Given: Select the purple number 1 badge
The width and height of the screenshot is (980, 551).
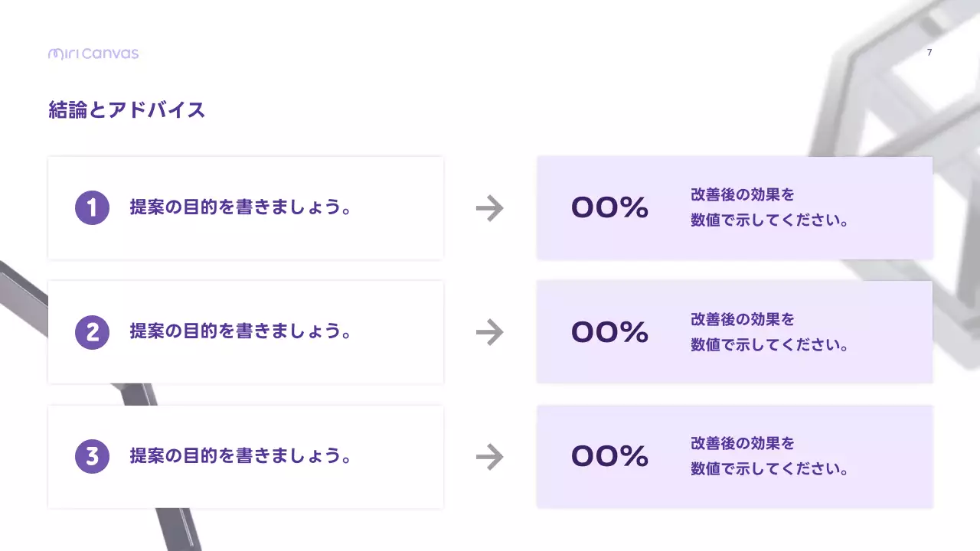Looking at the screenshot, I should coord(92,207).
